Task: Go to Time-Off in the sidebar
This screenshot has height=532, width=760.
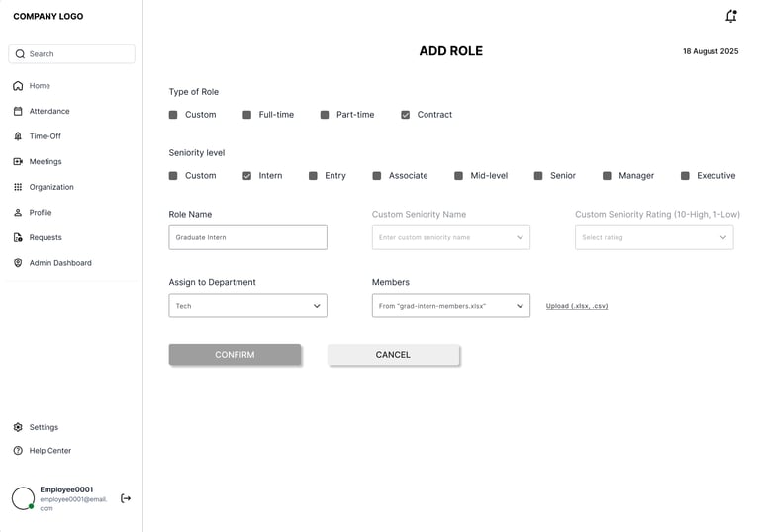Action: coord(45,136)
